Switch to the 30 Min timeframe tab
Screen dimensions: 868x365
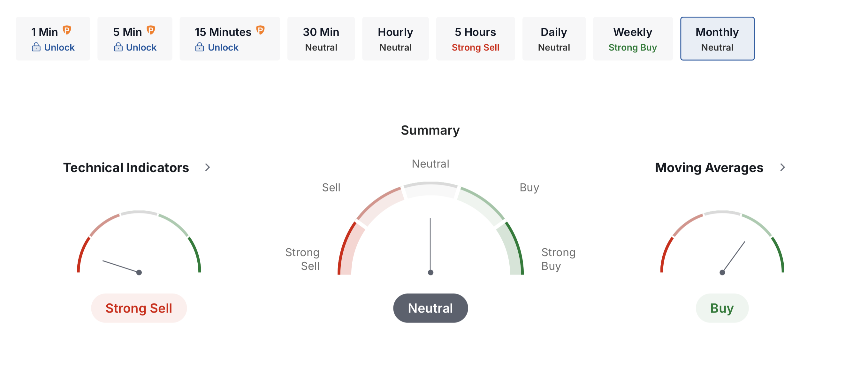(321, 39)
